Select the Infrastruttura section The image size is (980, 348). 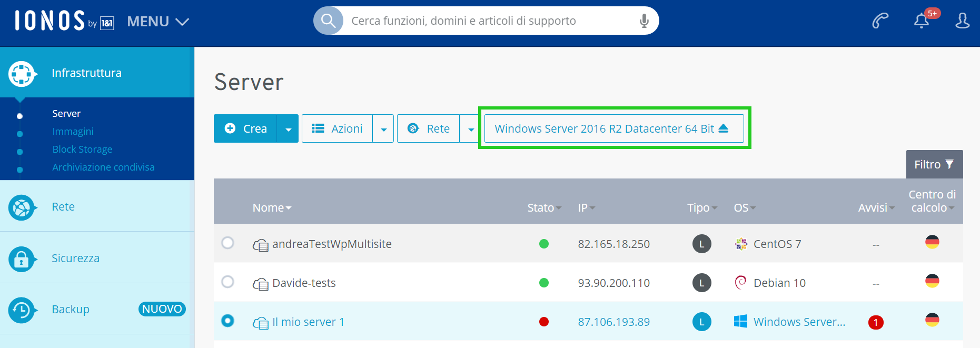point(97,73)
